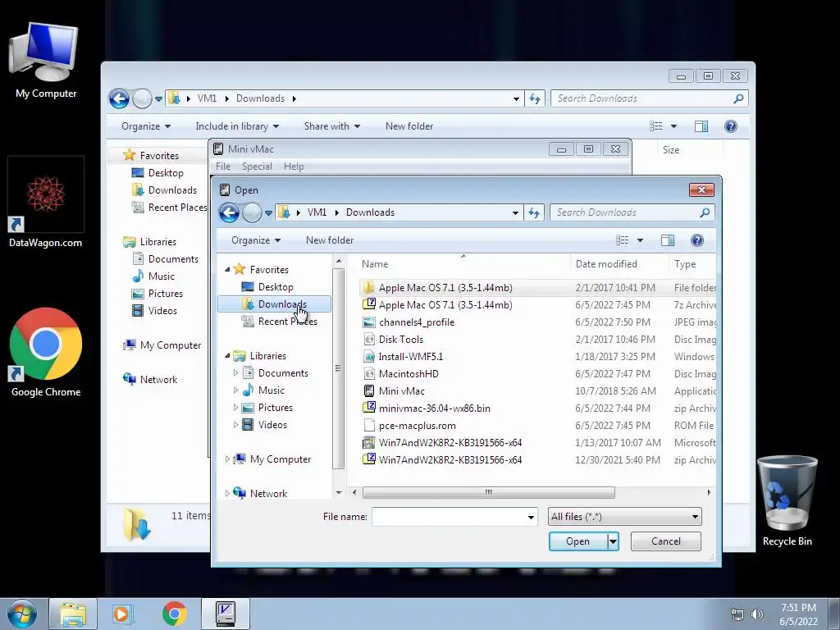The width and height of the screenshot is (840, 630).
Task: Click New folder in Open dialog
Action: (x=330, y=240)
